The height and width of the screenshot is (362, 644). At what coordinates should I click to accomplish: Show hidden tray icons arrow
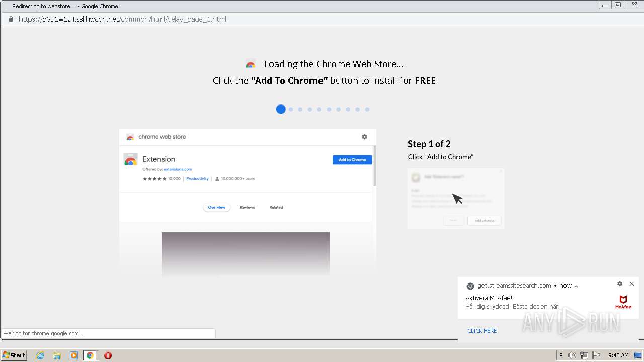click(561, 355)
